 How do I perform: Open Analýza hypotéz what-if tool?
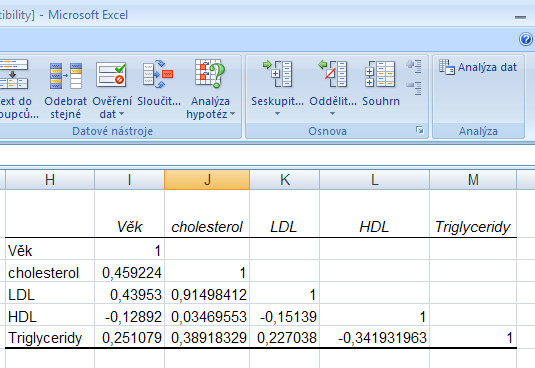[210, 74]
